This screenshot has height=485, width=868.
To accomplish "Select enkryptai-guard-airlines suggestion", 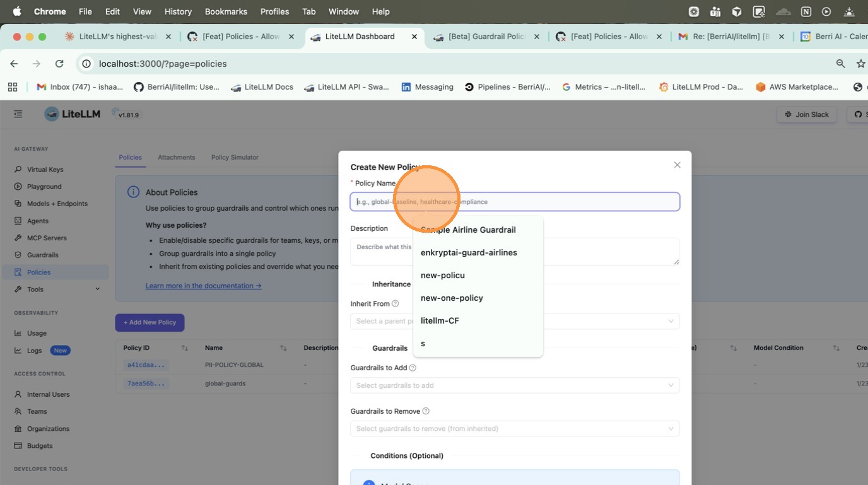I will pyautogui.click(x=469, y=253).
